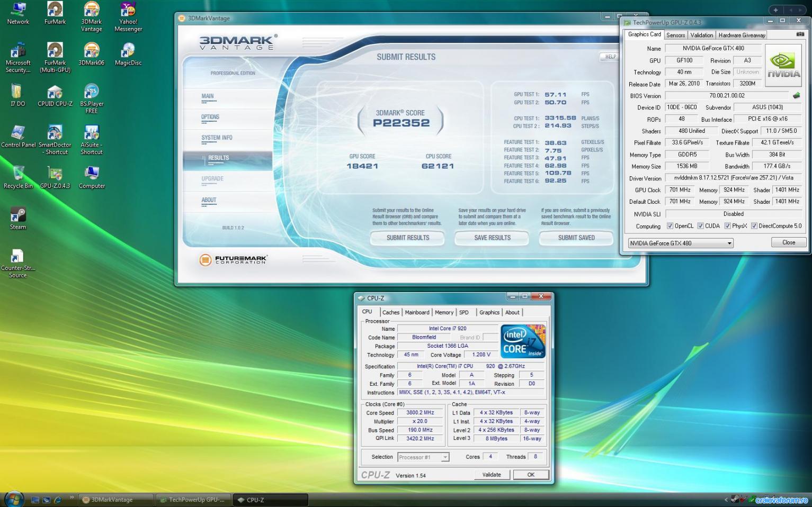Image resolution: width=812 pixels, height=507 pixels.
Task: Open Microsoft Security desktop icon
Action: 18,58
